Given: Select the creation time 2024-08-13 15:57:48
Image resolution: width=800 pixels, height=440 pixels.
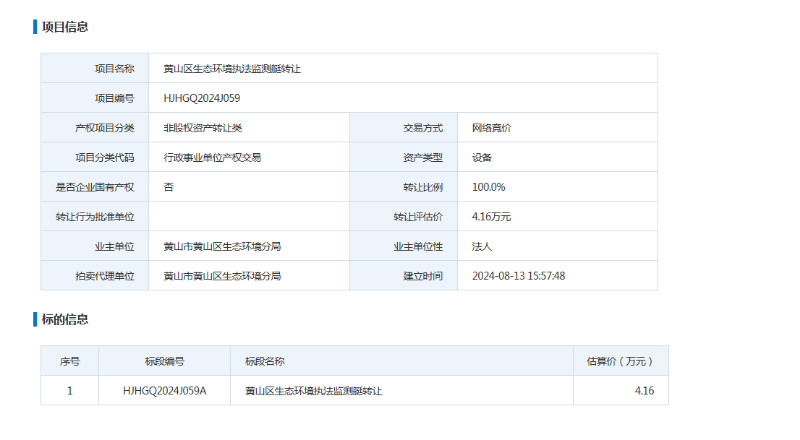Looking at the screenshot, I should tap(518, 275).
